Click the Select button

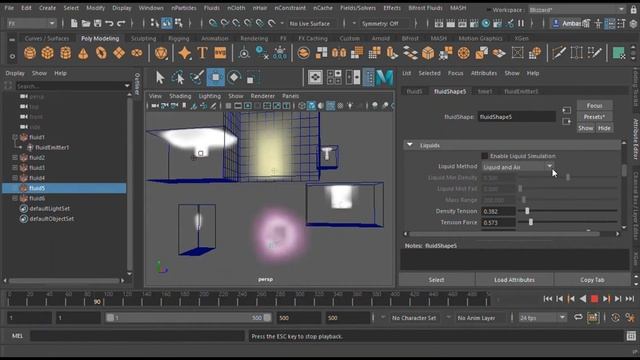[436, 280]
